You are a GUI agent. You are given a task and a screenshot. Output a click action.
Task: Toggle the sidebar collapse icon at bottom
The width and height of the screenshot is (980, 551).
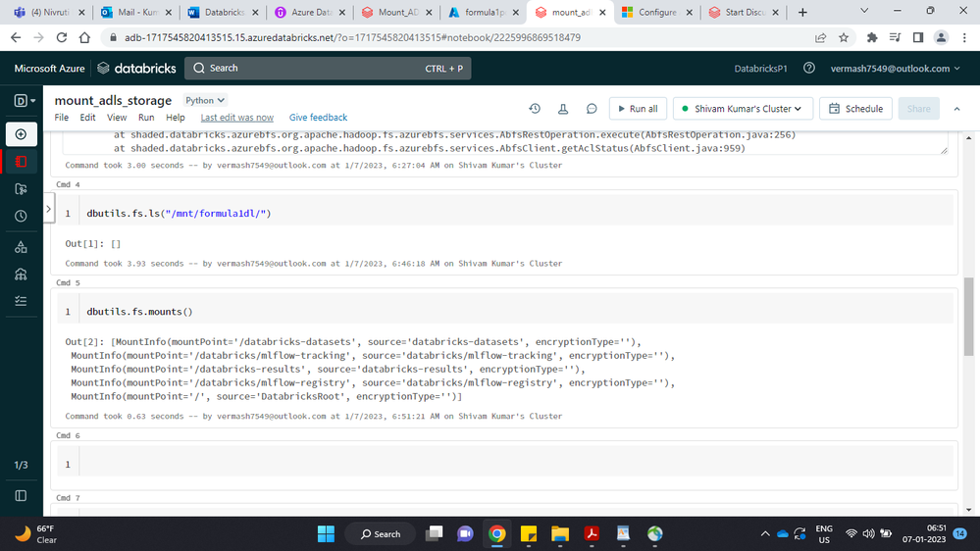(x=21, y=496)
